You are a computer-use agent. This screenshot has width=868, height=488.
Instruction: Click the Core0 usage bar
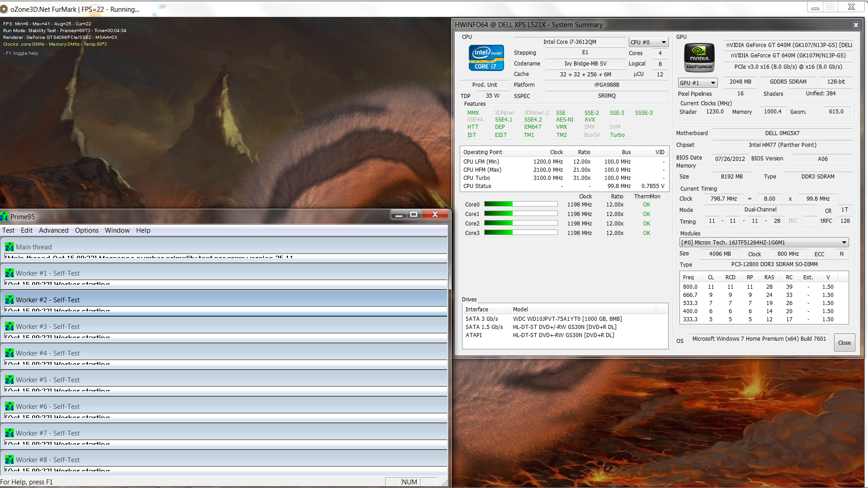point(521,204)
